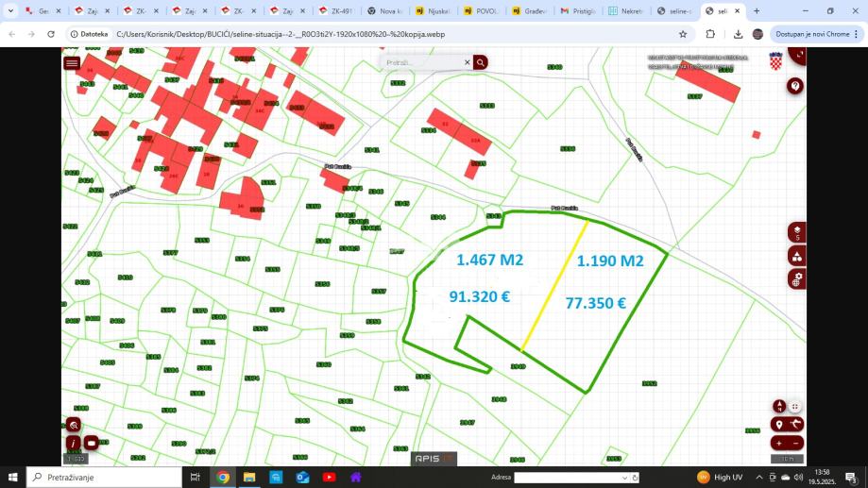
Task: Click the map Pretraži search field
Action: click(423, 62)
